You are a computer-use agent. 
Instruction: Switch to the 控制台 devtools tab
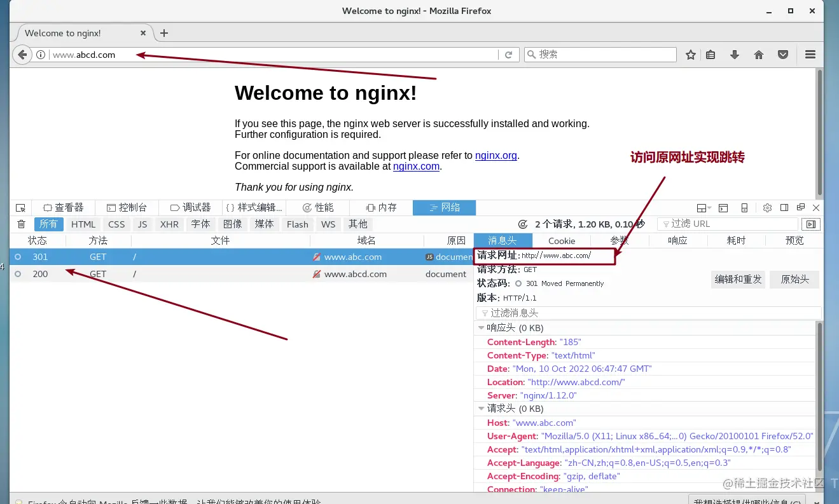point(127,208)
